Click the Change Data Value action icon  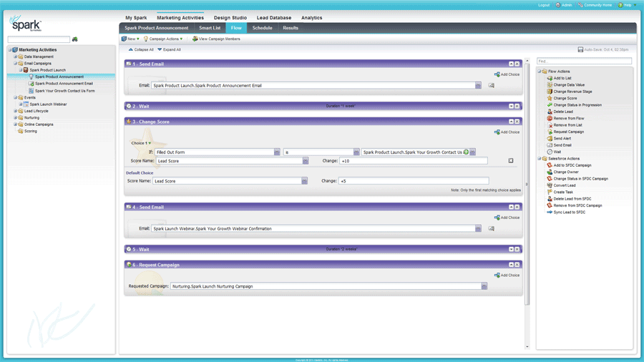[550, 84]
